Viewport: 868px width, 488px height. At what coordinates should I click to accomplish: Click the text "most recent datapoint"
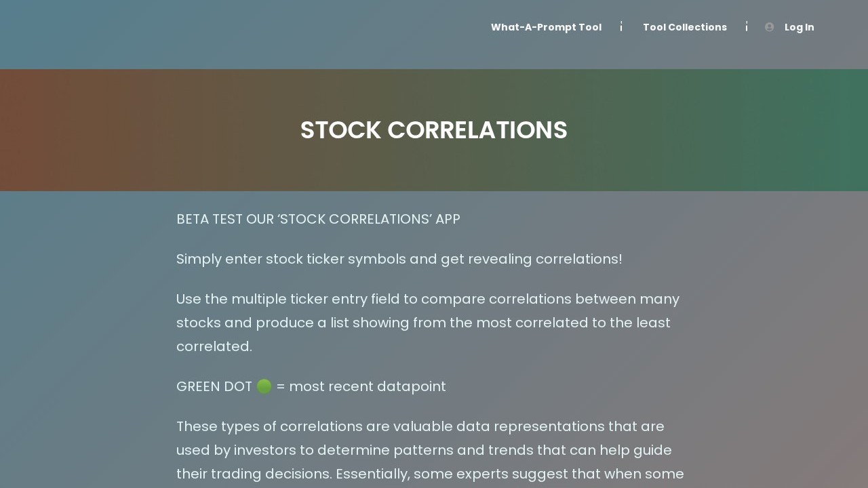[x=367, y=386]
